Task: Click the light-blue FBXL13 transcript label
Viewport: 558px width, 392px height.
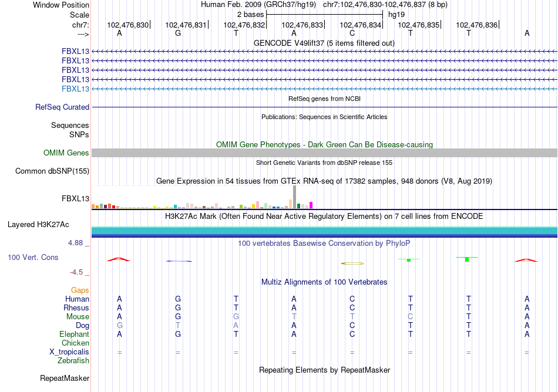Action: point(75,89)
